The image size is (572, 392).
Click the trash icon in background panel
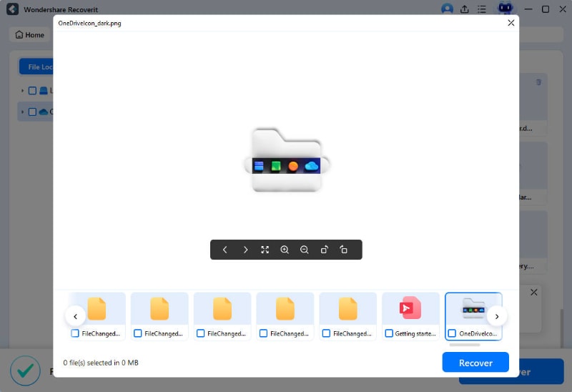pos(538,82)
